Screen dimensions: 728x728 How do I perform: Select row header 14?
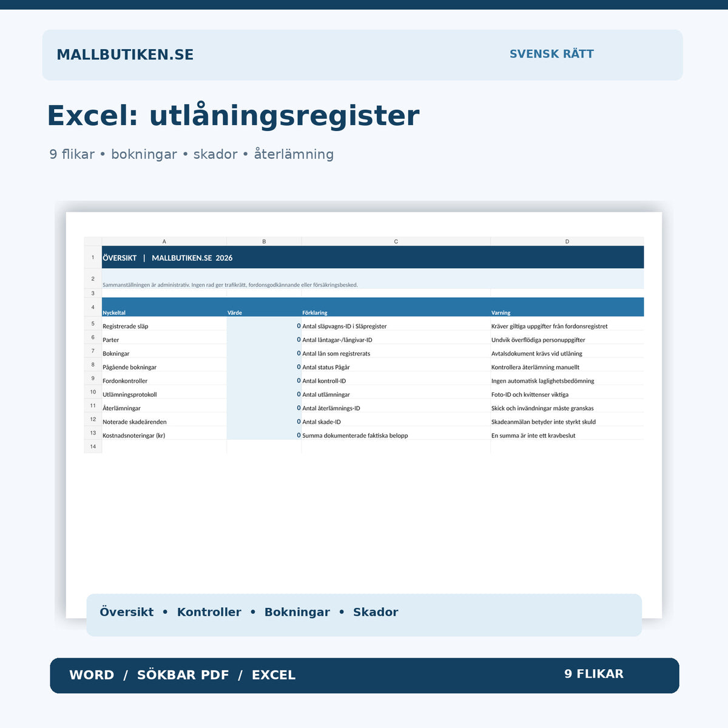93,447
